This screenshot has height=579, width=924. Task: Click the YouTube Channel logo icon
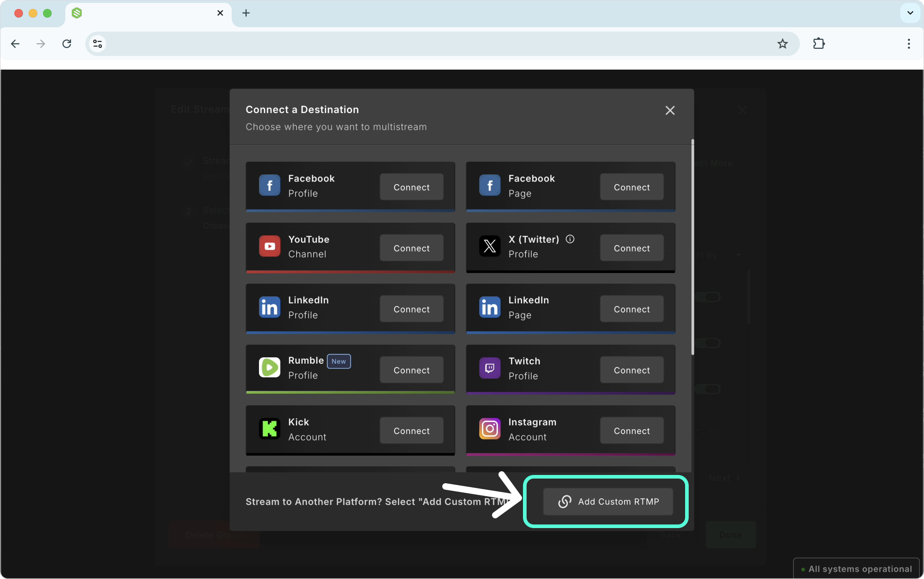(x=269, y=246)
